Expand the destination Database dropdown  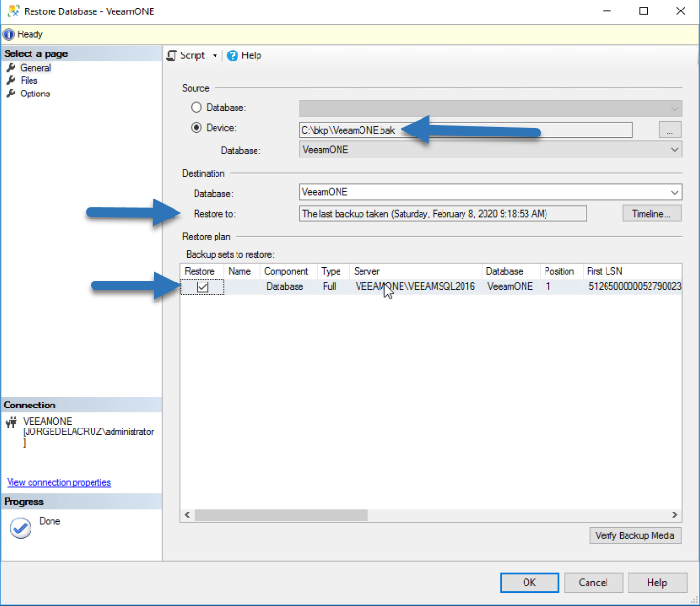tap(674, 192)
